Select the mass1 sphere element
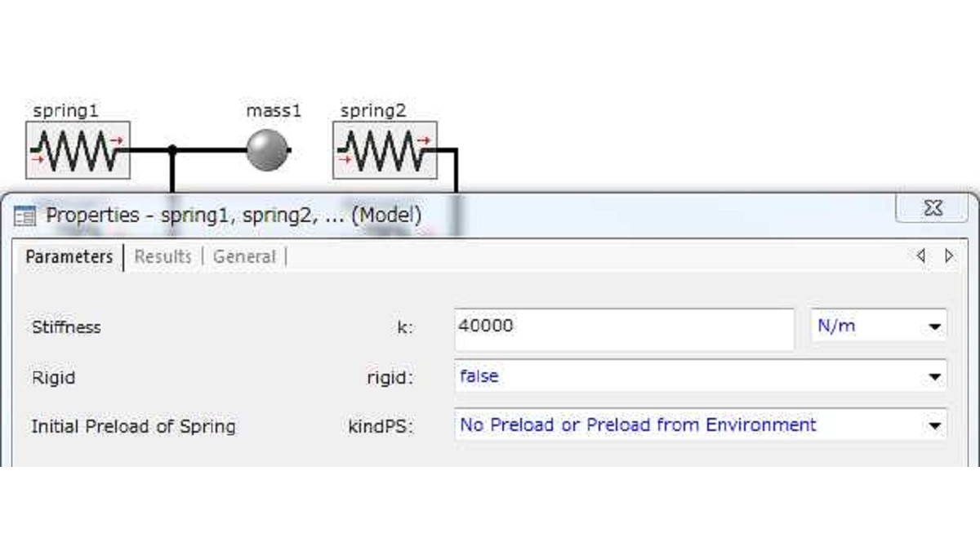 [268, 150]
